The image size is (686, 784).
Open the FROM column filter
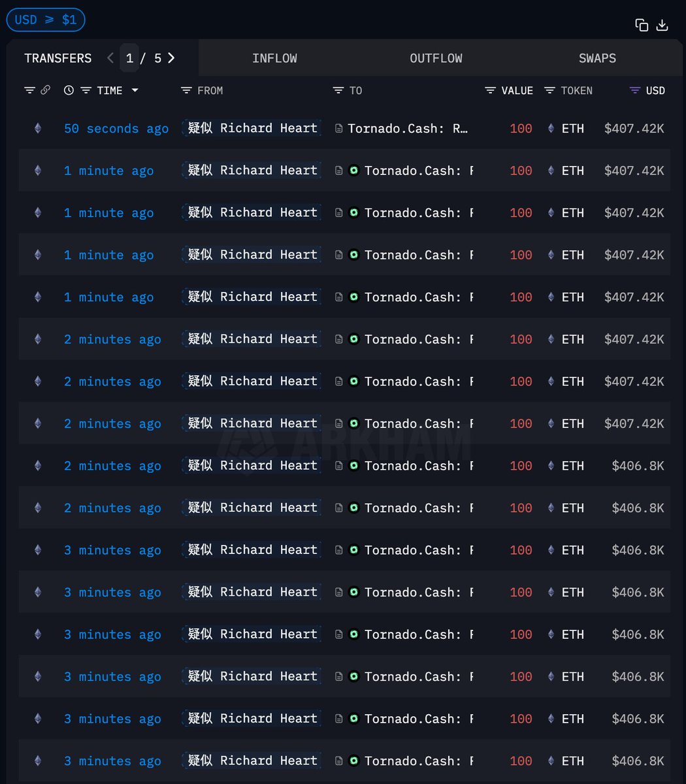tap(186, 90)
